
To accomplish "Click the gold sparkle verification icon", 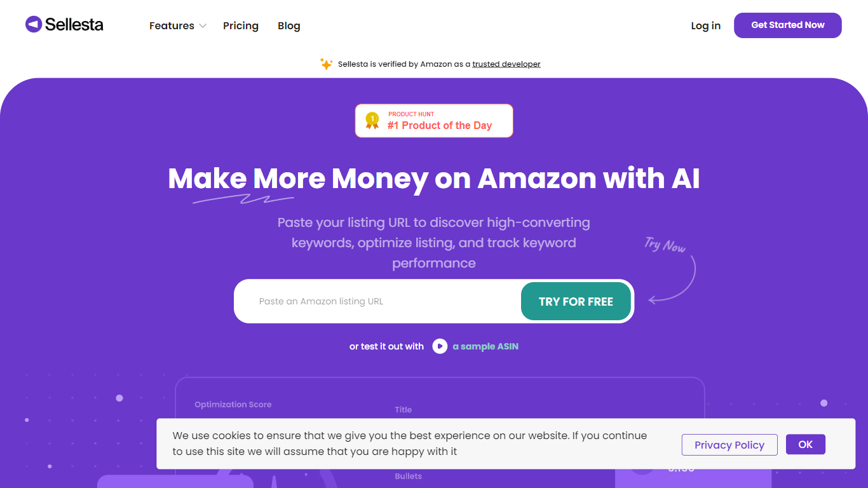I will pyautogui.click(x=326, y=64).
